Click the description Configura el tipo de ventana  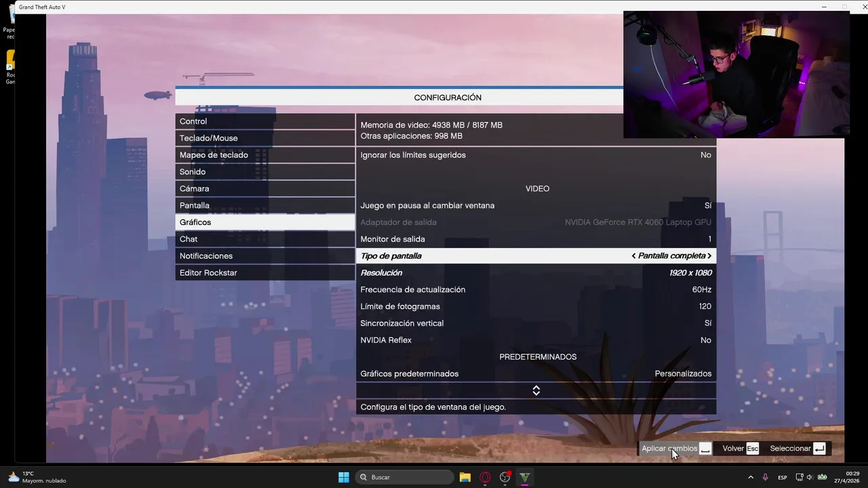click(433, 407)
